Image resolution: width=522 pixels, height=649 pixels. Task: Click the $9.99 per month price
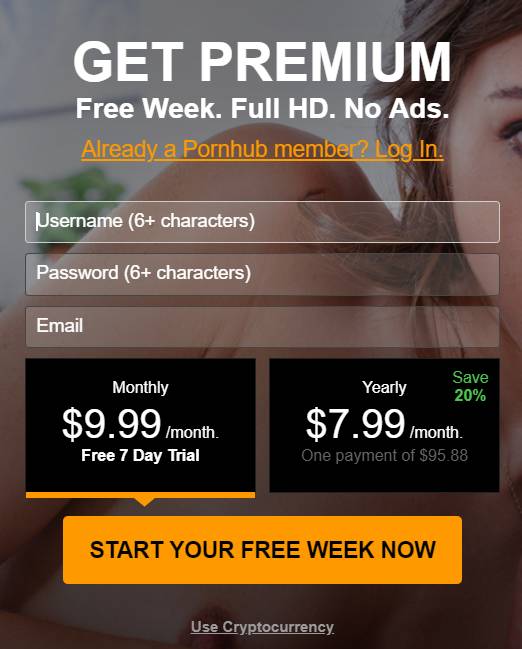point(140,424)
